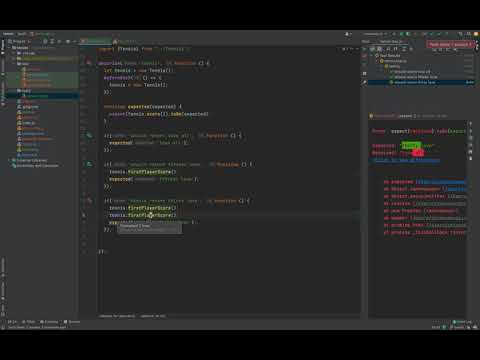480x360 pixels.
Task: Open the run configuration dropdown in the top toolbar
Action: (375, 34)
